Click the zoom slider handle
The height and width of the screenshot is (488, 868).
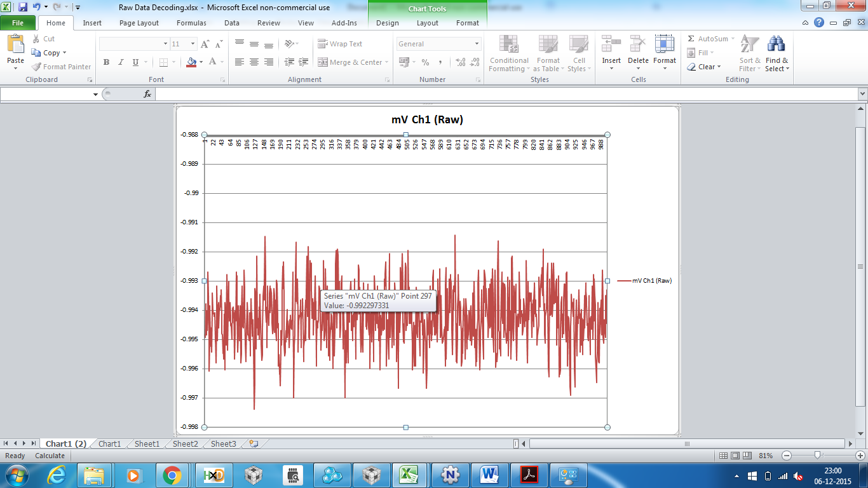(x=818, y=456)
